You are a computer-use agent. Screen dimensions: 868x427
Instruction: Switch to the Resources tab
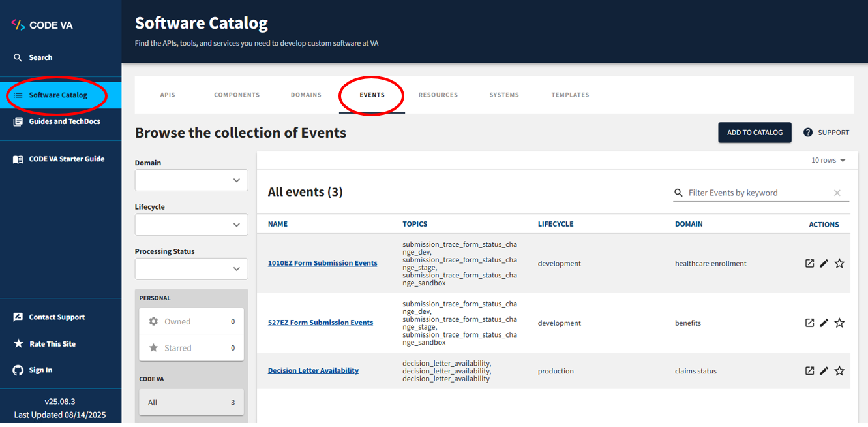438,95
